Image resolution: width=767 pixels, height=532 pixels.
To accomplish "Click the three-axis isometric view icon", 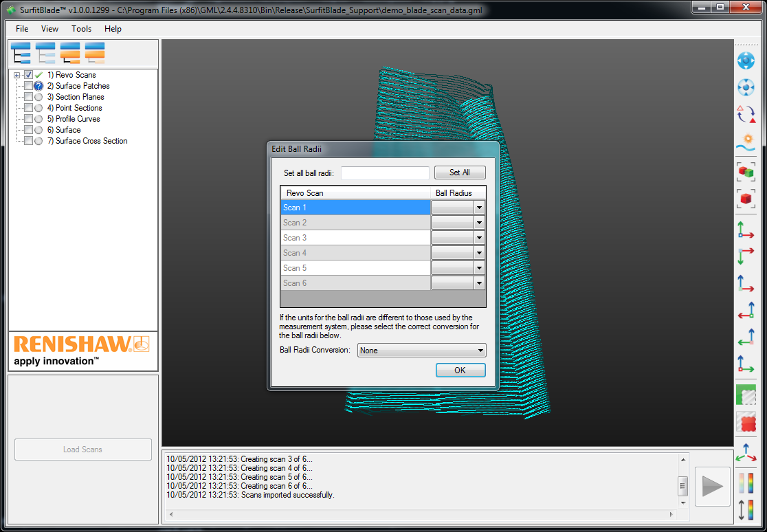I will tap(746, 452).
